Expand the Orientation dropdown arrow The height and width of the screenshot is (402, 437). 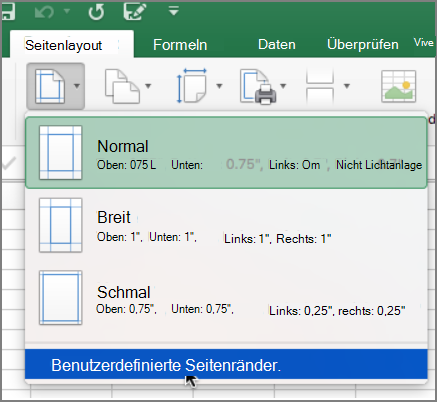click(x=148, y=86)
